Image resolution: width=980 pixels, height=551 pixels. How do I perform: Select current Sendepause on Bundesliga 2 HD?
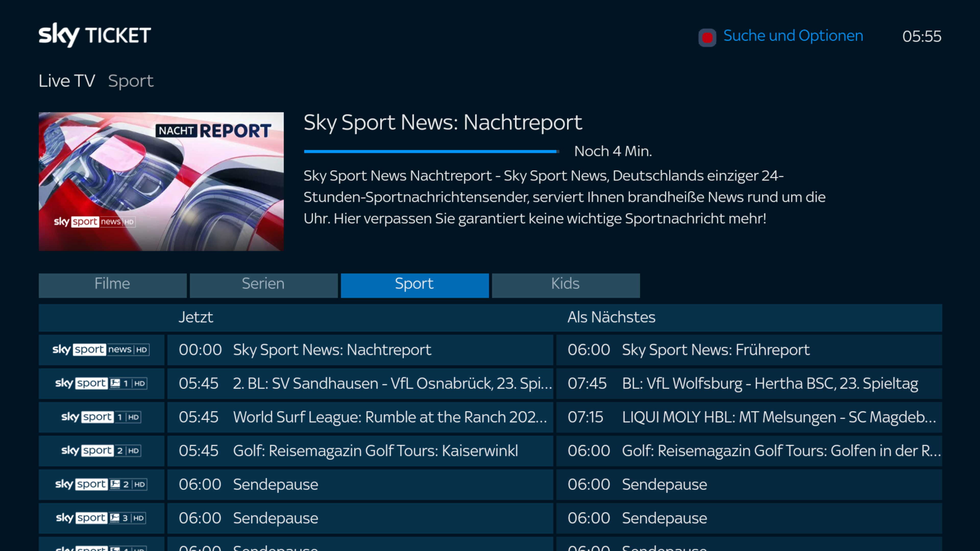[360, 484]
